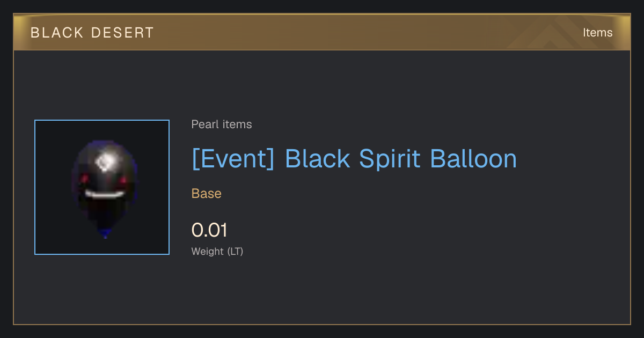Image resolution: width=644 pixels, height=338 pixels.
Task: Click the BLACK DESERT header title
Action: pyautogui.click(x=92, y=33)
